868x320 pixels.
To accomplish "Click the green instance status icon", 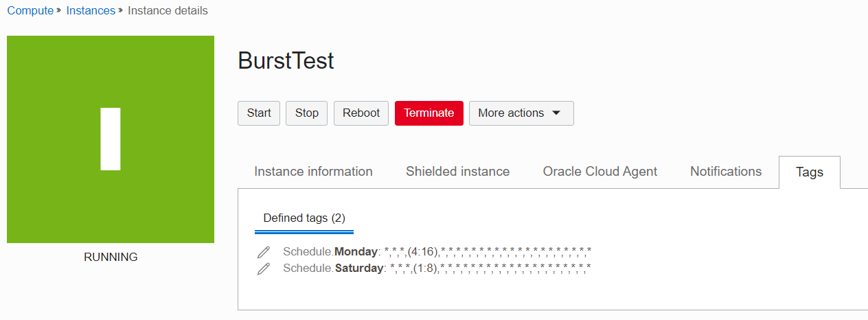I will click(x=111, y=139).
